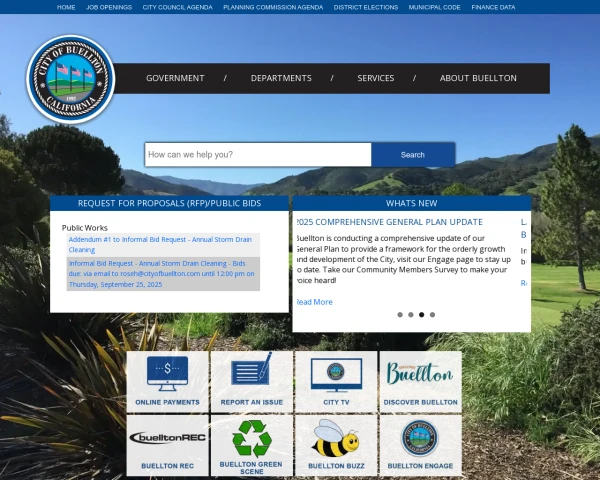Screen dimensions: 600x480
Task: Open the Services main menu
Action: click(376, 78)
